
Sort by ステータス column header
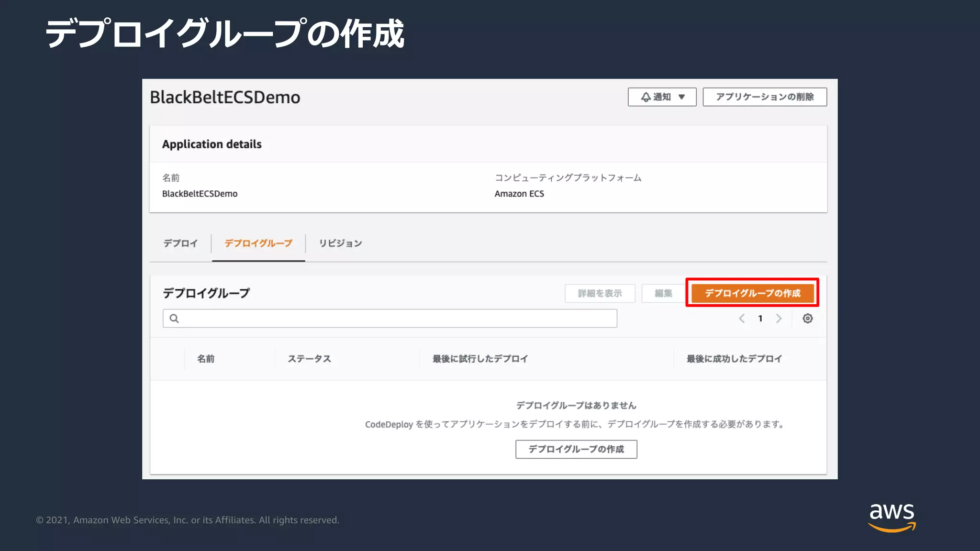tap(309, 359)
